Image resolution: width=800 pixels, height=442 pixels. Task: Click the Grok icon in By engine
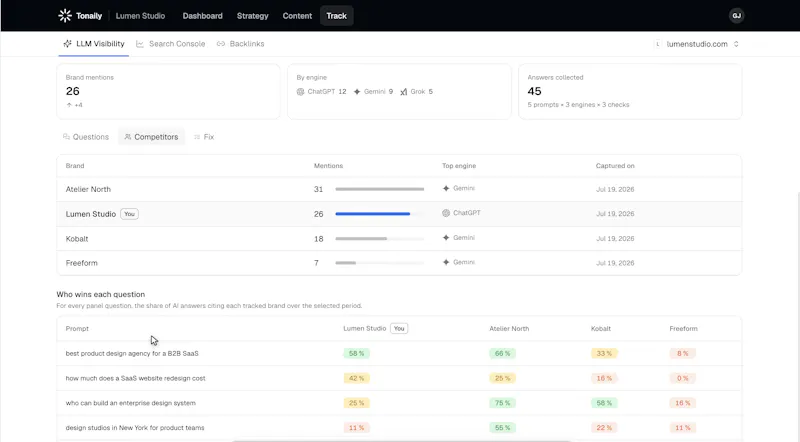(404, 92)
